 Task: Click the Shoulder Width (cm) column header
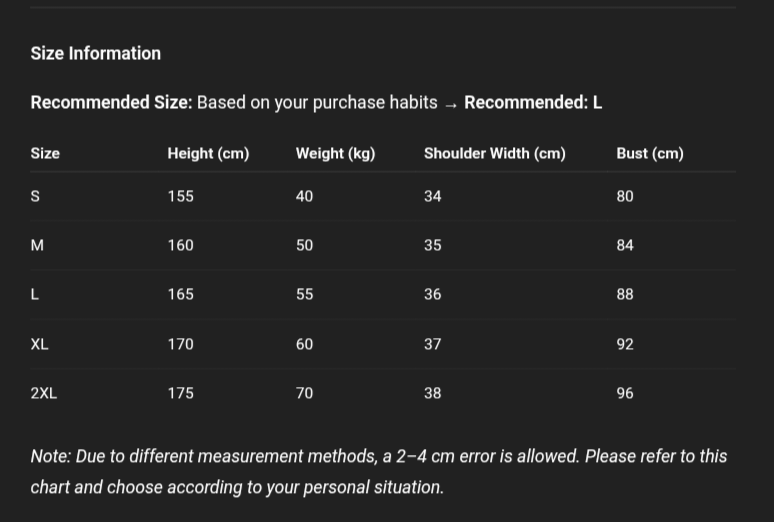[494, 154]
